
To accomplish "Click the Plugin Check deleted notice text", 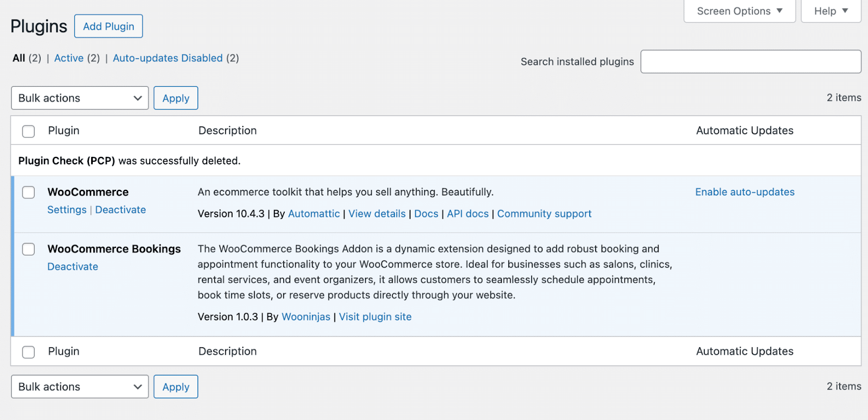I will coord(129,161).
